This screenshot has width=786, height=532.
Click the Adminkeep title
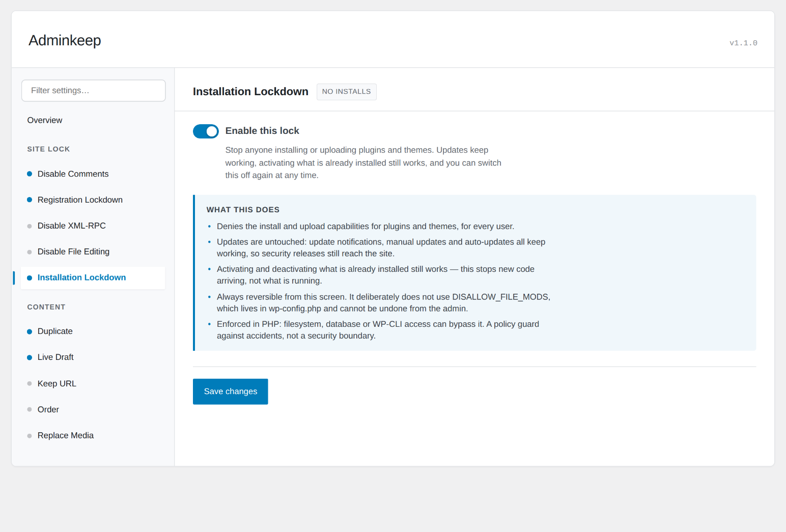tap(65, 40)
